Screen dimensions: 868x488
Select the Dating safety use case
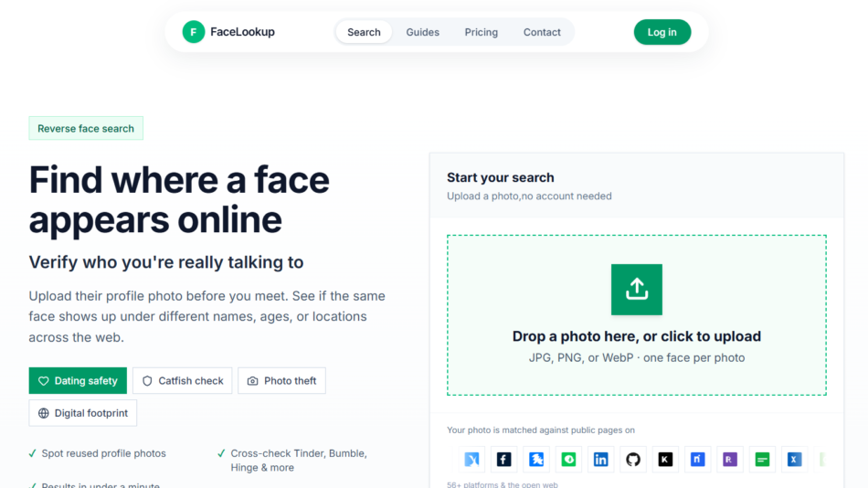coord(78,380)
